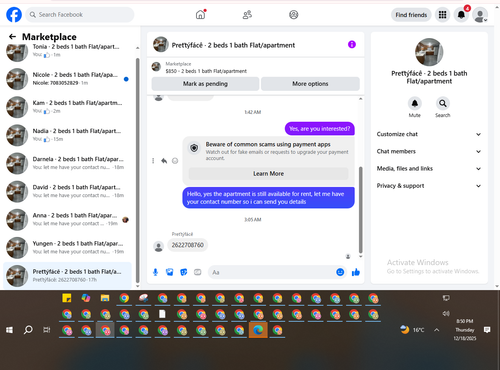Open the Friends icon in top navigation
Image resolution: width=500 pixels, height=370 pixels.
[247, 15]
